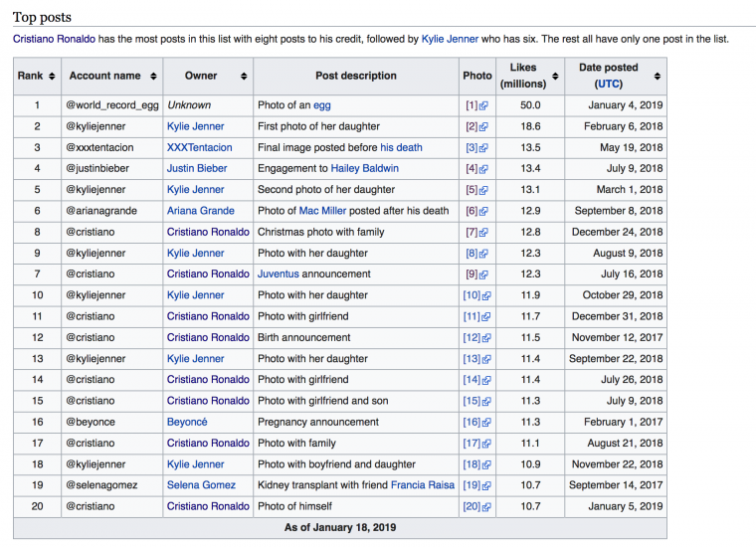The width and height of the screenshot is (756, 547).
Task: Follow the 'his death' link
Action: (401, 147)
